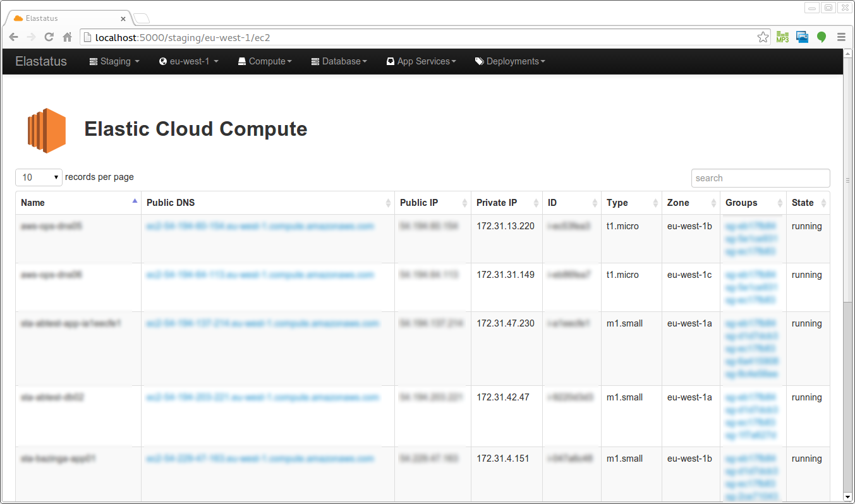The image size is (855, 504).
Task: Sort by ID column header
Action: point(572,203)
